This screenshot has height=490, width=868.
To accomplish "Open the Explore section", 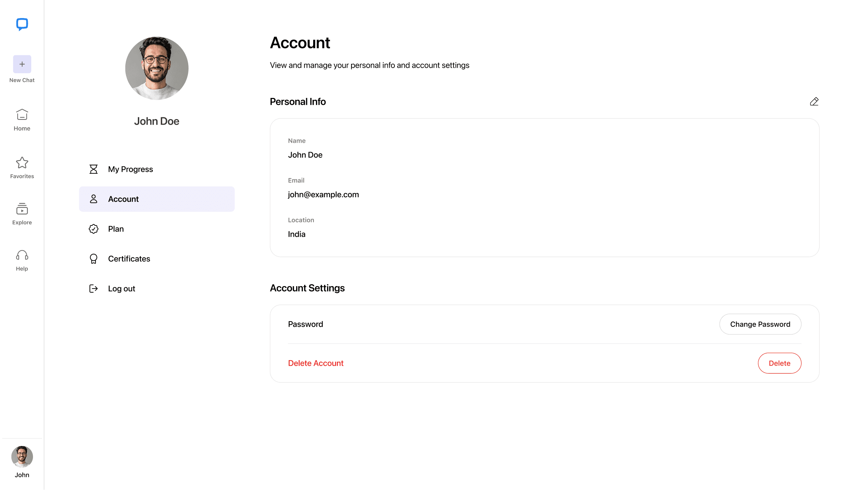I will coord(22,214).
